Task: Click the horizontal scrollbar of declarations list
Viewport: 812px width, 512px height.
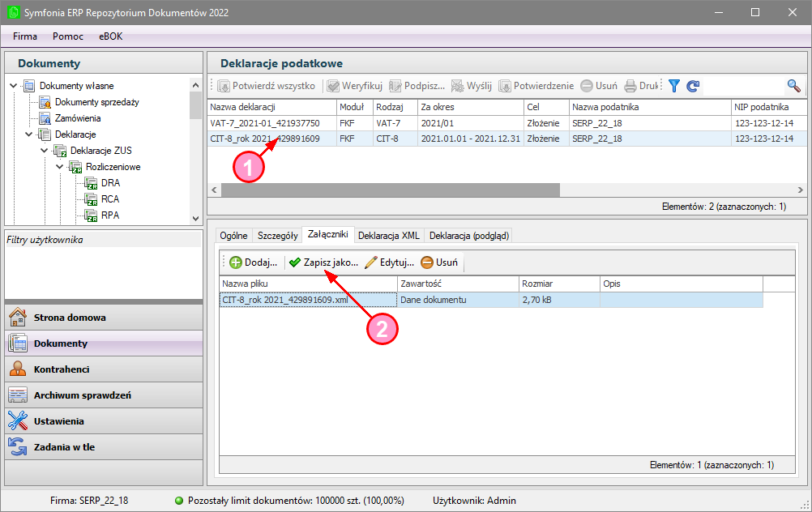Action: pos(389,190)
